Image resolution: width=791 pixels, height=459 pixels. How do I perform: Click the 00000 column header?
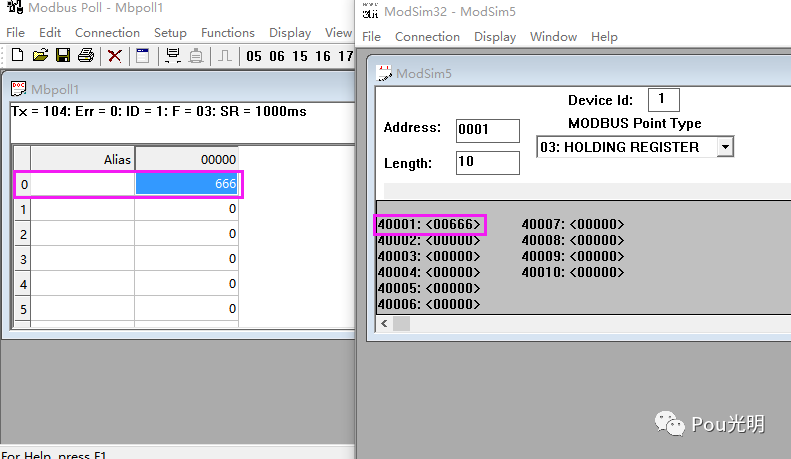pyautogui.click(x=187, y=159)
